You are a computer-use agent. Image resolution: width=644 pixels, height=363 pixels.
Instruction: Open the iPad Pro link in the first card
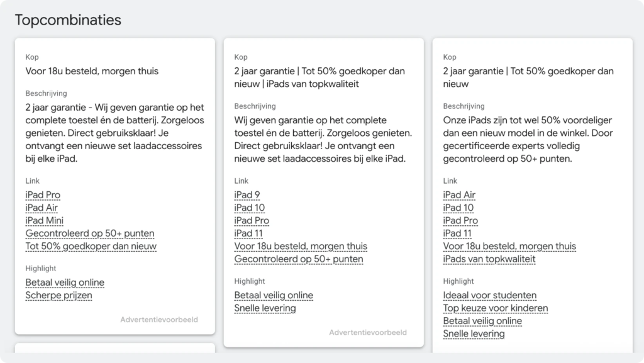(x=43, y=195)
